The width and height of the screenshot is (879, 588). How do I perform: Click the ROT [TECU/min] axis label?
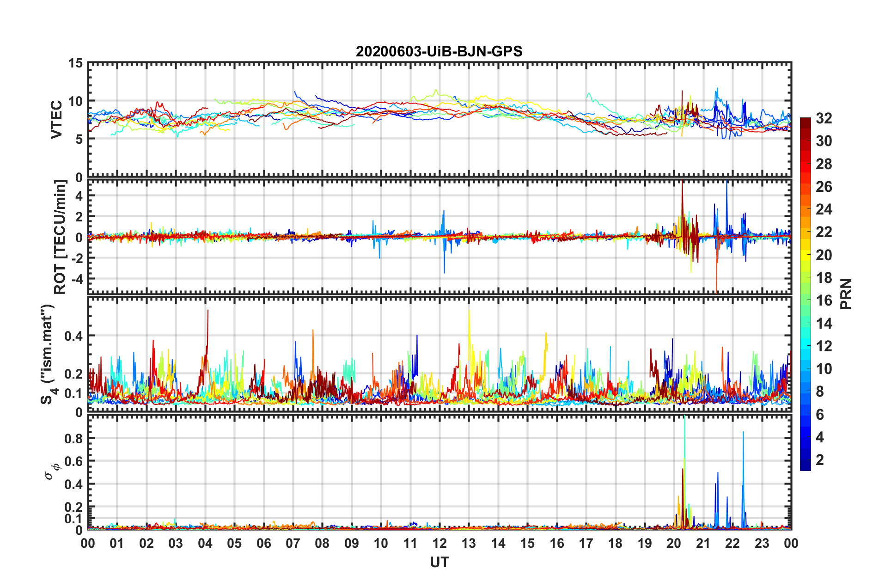pos(60,237)
